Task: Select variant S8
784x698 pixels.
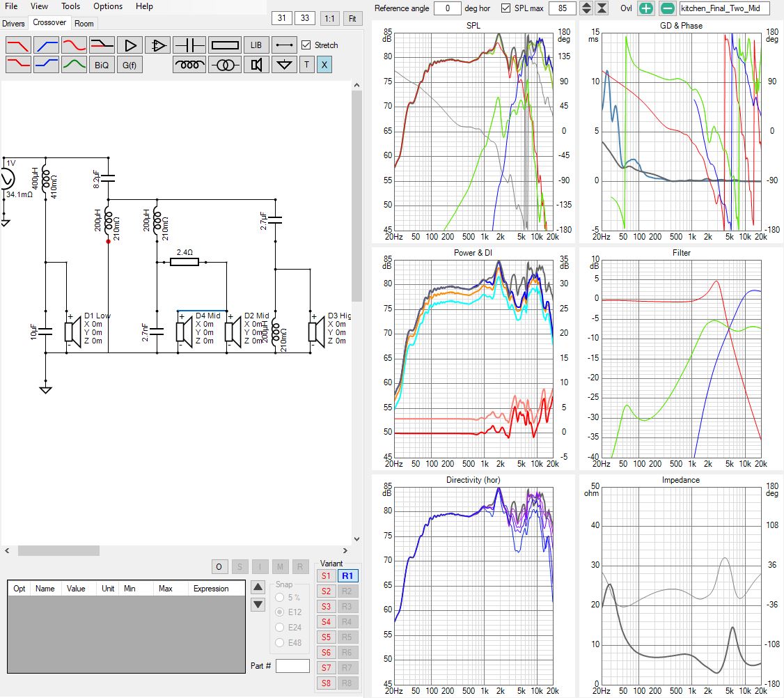Action: click(326, 683)
